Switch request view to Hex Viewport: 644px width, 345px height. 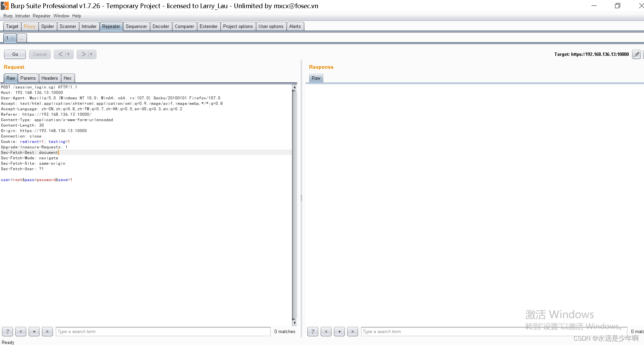point(67,78)
